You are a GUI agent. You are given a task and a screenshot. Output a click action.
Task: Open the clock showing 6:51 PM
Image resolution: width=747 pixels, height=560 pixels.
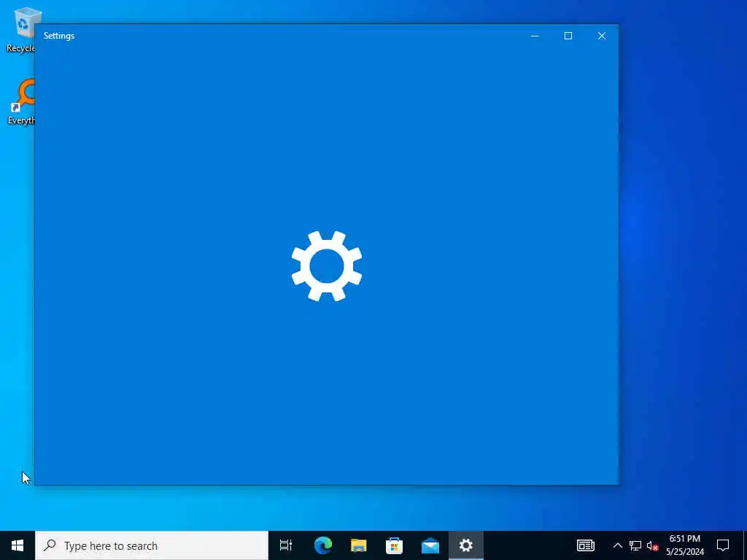[684, 545]
